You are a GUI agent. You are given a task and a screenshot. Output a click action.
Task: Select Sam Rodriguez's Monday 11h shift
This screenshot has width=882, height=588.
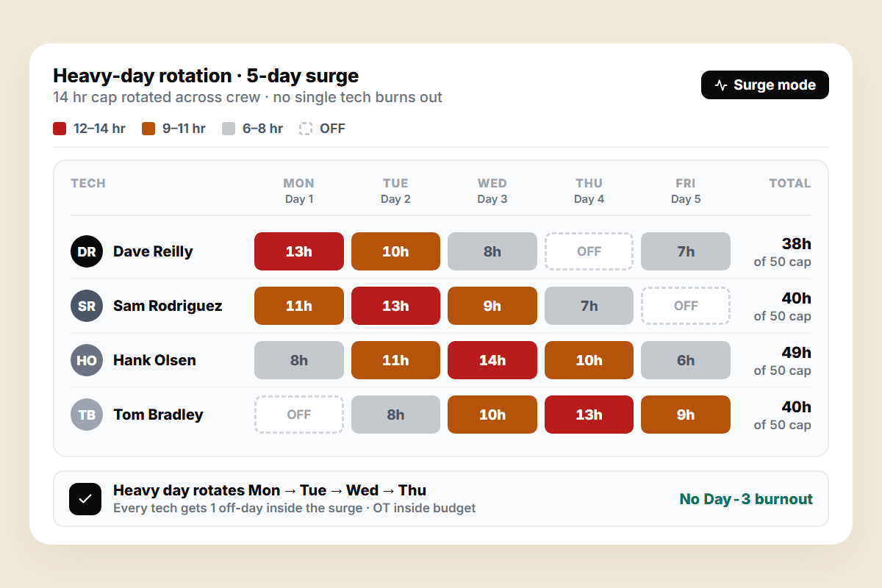pos(299,306)
